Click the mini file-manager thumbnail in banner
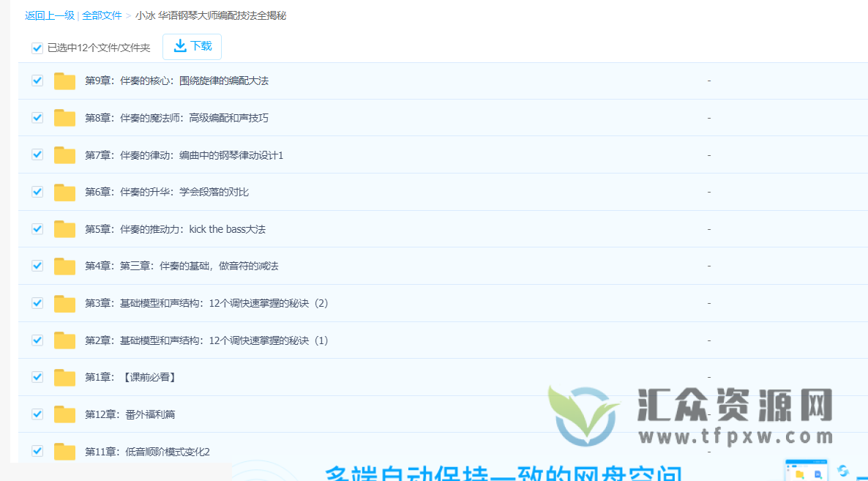The height and width of the screenshot is (481, 868). click(806, 469)
